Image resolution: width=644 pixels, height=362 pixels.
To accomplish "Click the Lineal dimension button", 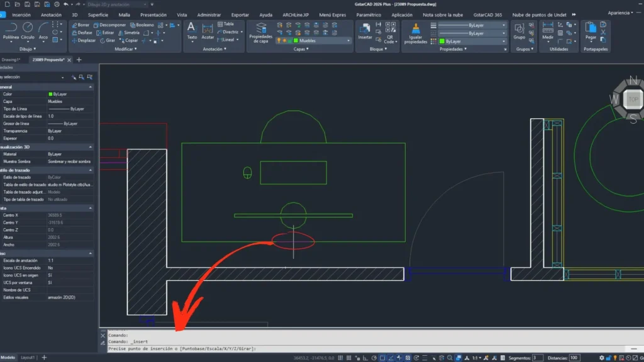I will [x=226, y=40].
